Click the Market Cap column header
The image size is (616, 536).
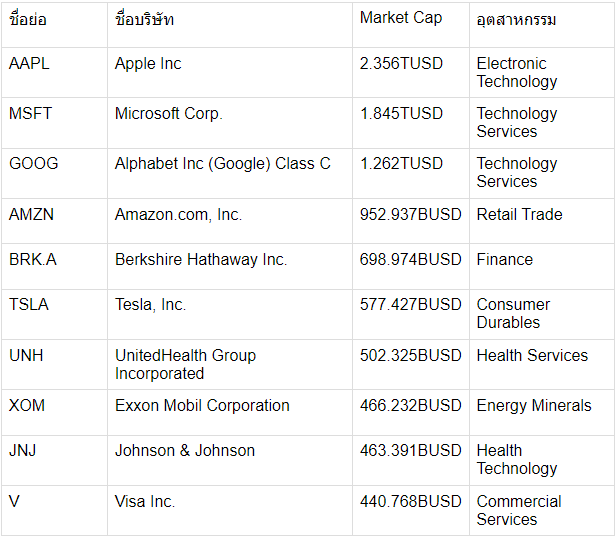pos(401,18)
